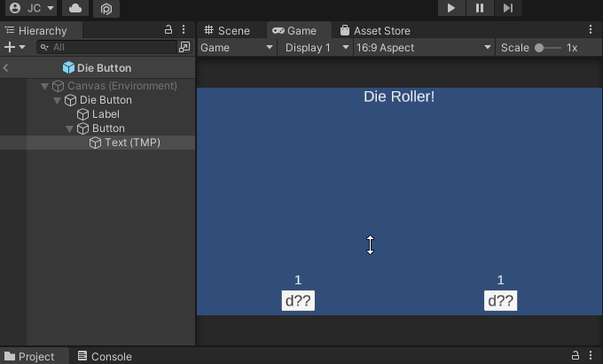Select Text (TMP) object
The height and width of the screenshot is (364, 603).
click(x=132, y=143)
